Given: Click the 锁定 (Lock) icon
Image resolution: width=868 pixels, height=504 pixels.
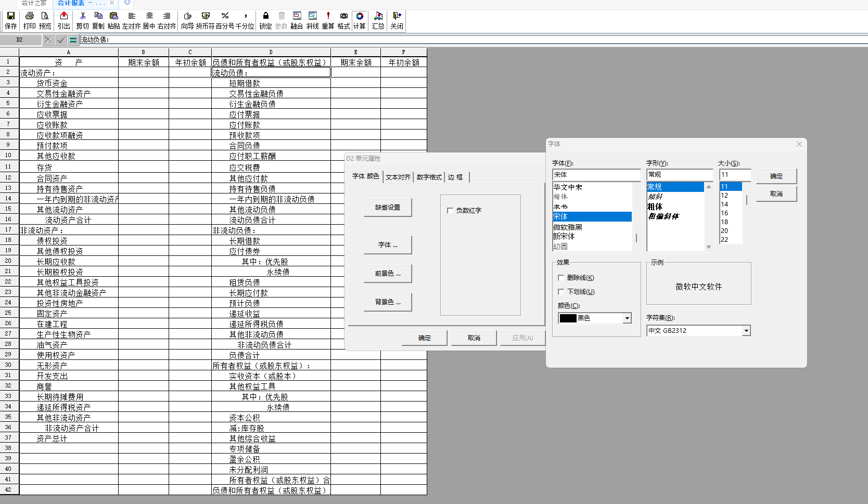Looking at the screenshot, I should (265, 20).
